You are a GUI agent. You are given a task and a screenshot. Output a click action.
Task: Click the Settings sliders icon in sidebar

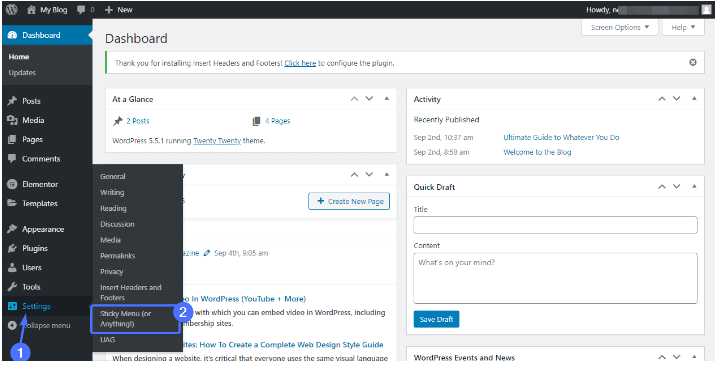(12, 306)
